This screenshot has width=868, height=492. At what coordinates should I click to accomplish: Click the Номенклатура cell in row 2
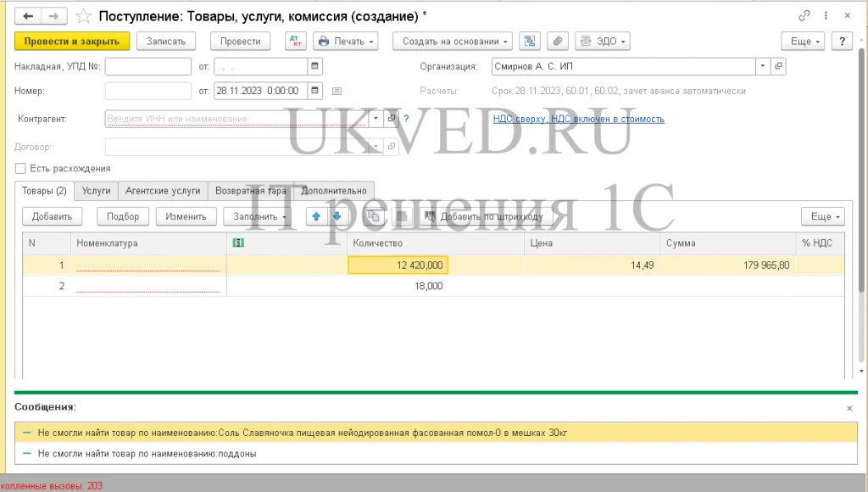click(148, 286)
